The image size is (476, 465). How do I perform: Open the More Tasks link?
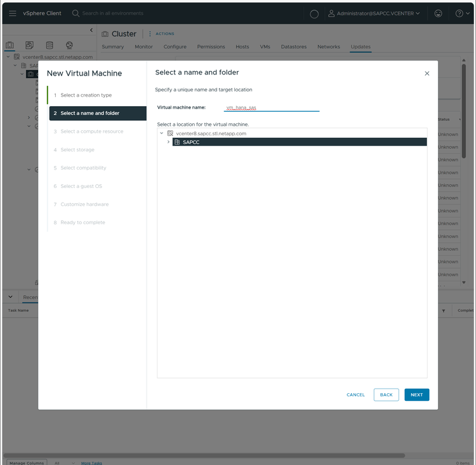pyautogui.click(x=91, y=463)
